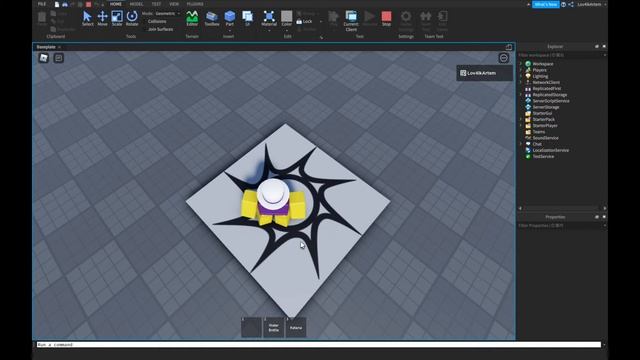Screen dimensions: 640x360
Task: Select ServerScriptService in Explorer
Action: (551, 101)
